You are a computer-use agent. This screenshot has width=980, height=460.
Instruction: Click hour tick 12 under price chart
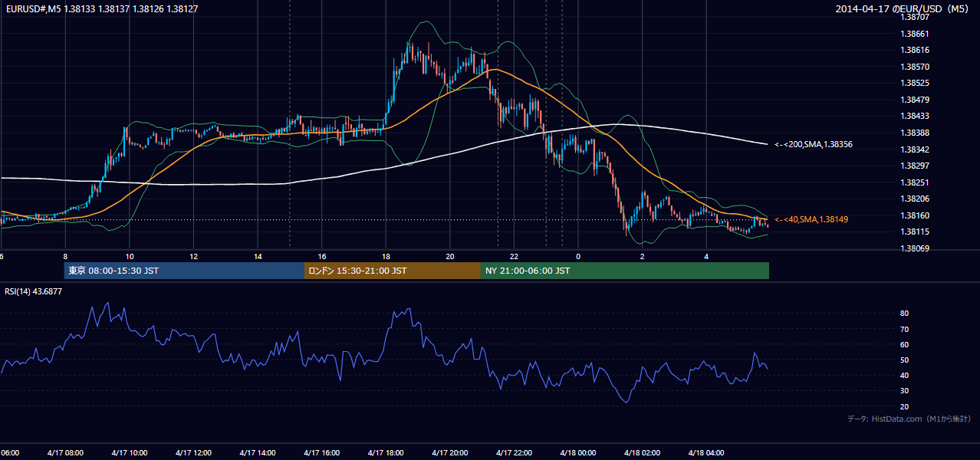tap(194, 257)
